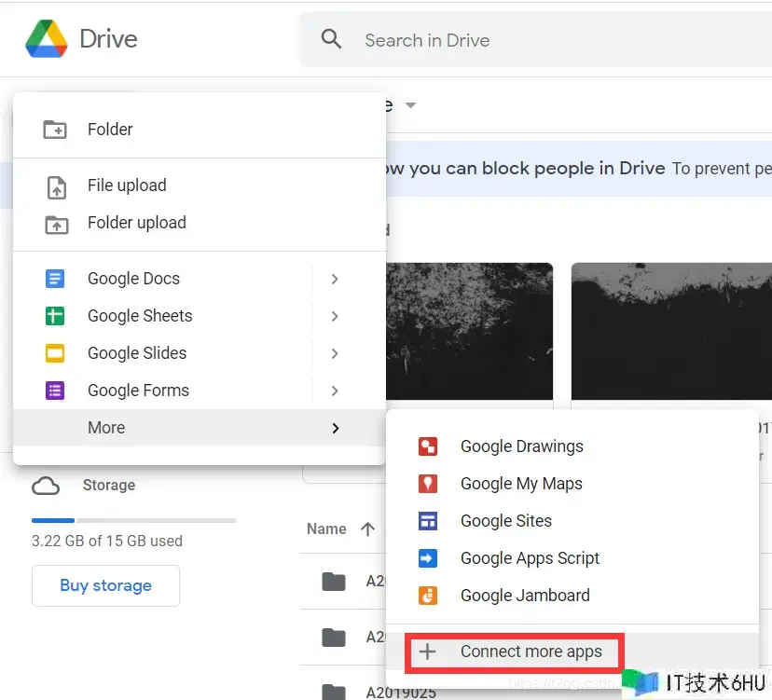Select Google Apps Script from submenu
The height and width of the screenshot is (700, 772).
coord(572,558)
